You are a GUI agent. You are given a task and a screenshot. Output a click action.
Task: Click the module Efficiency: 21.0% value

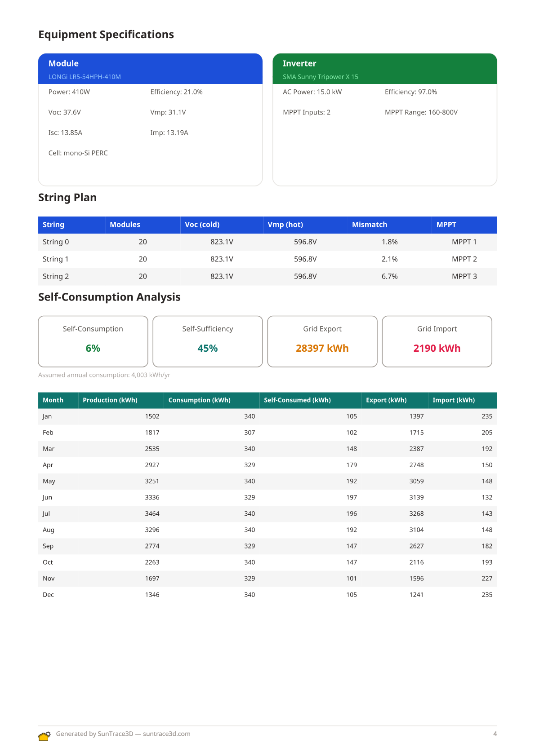[x=176, y=92]
